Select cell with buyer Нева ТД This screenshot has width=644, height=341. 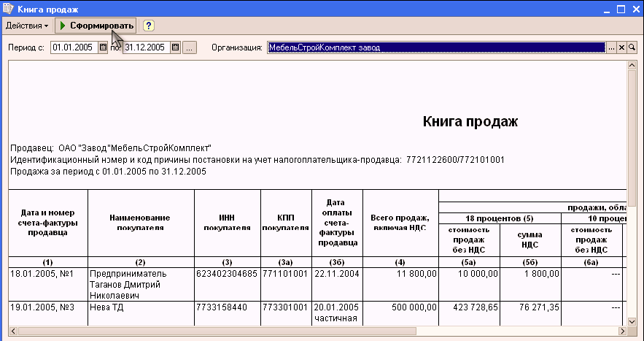click(141, 313)
